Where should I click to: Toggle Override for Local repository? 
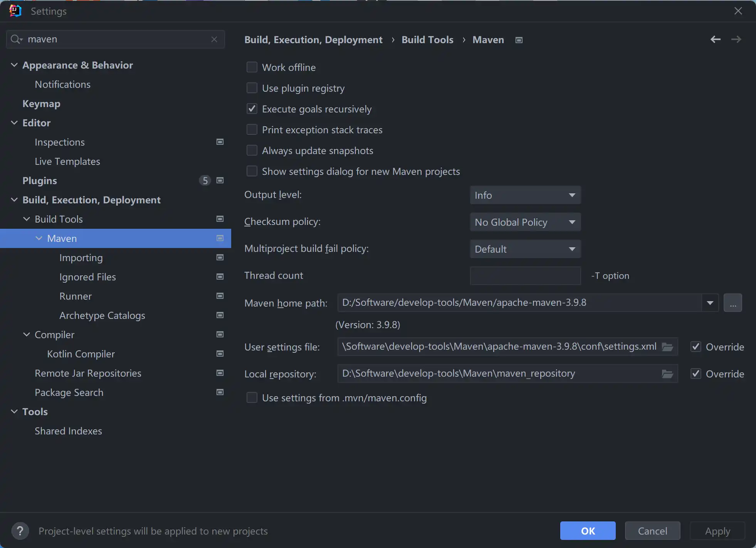(696, 374)
